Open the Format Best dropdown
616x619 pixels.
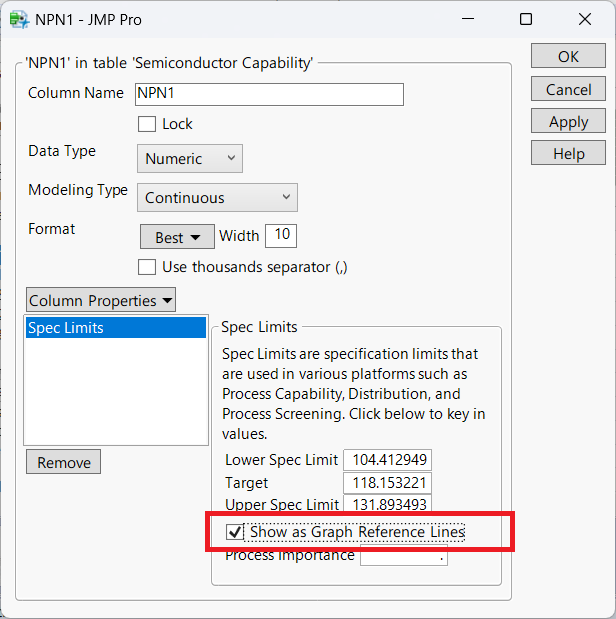tap(177, 237)
